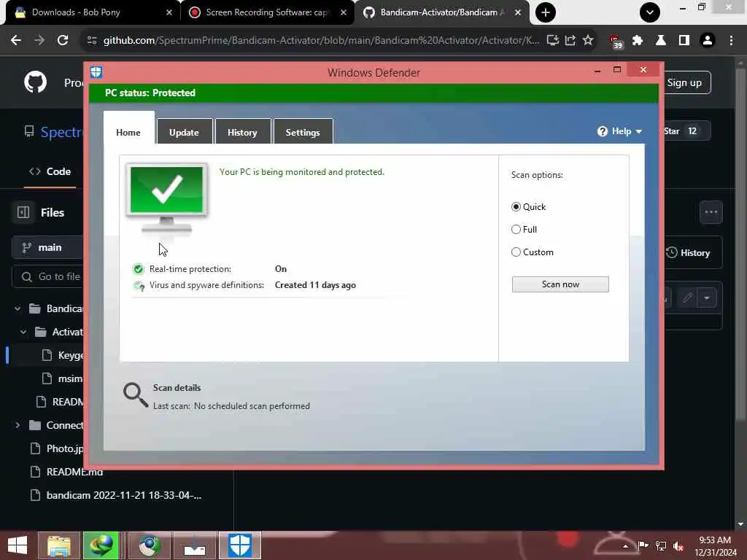Click the Scan details magnifier icon

tap(136, 395)
